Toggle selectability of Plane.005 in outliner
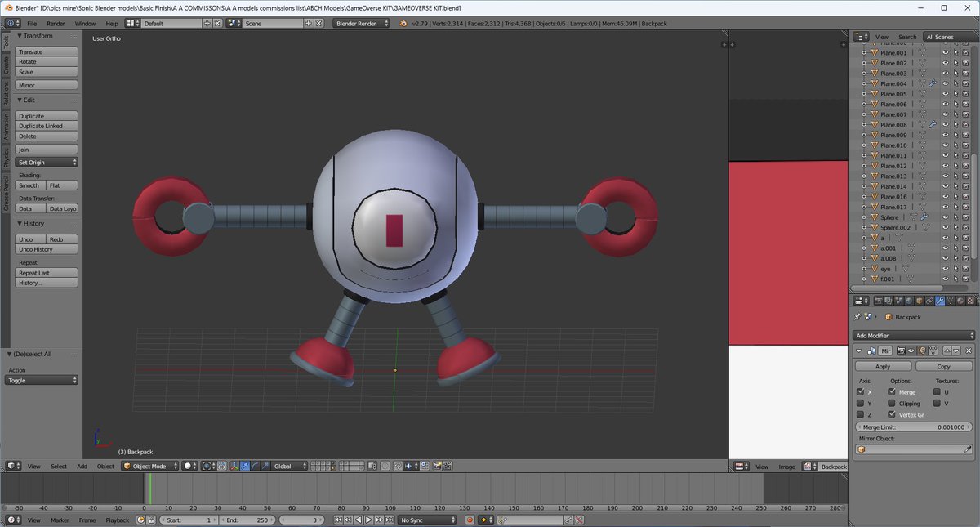This screenshot has height=527, width=980. click(x=955, y=94)
